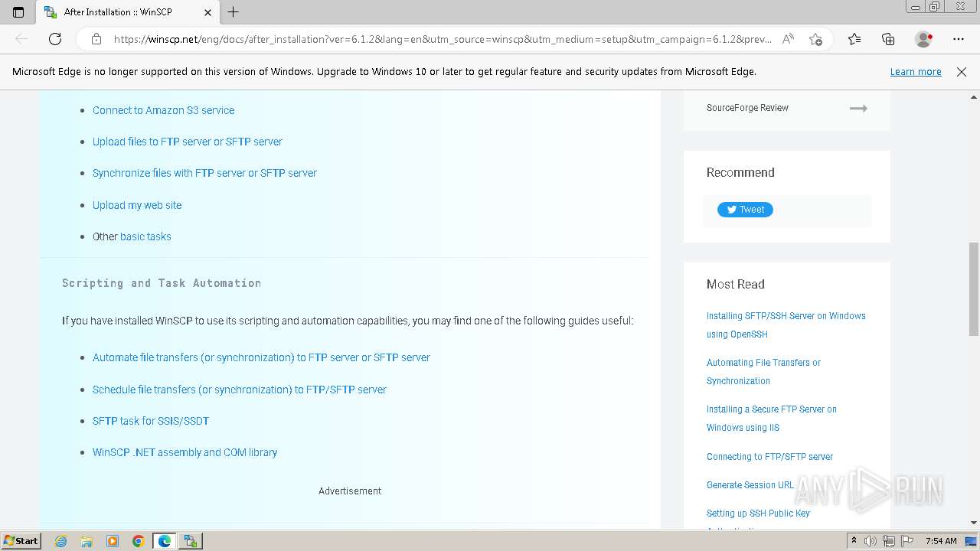Open Read aloud from address bar

click(788, 39)
